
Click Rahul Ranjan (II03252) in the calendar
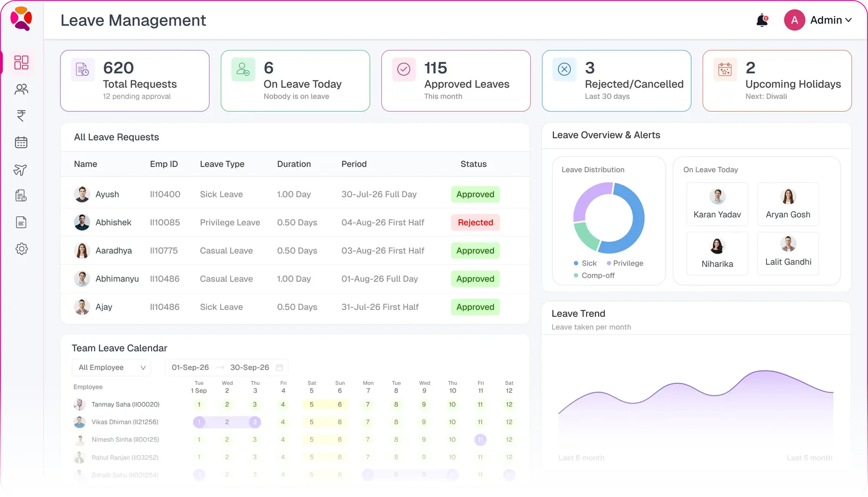click(124, 458)
